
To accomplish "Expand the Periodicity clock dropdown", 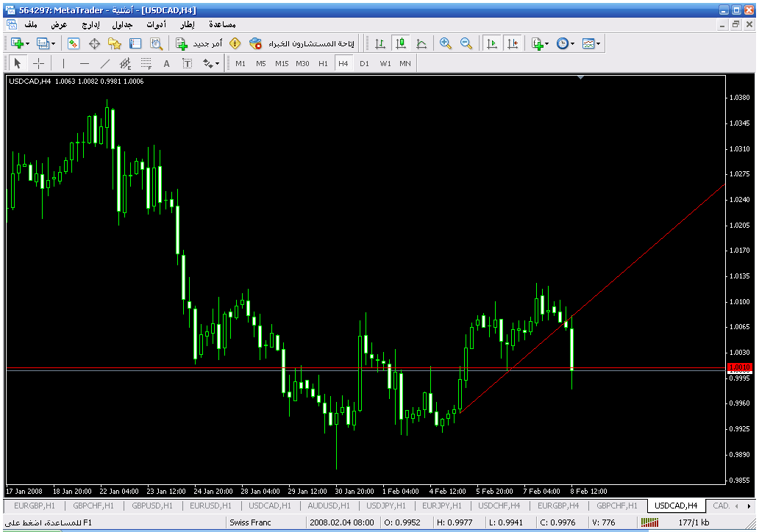I will 573,43.
